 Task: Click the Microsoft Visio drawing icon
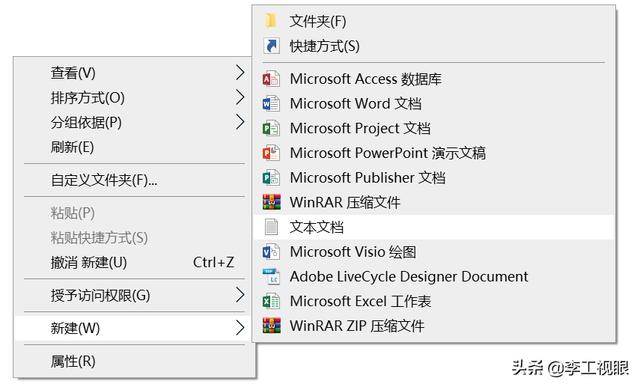pos(271,252)
